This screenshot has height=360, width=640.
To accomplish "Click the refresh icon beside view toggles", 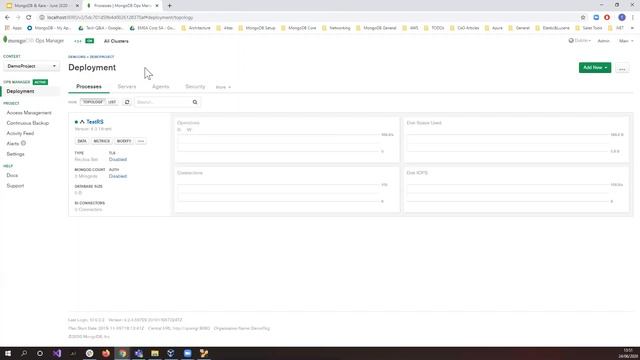I will pos(127,102).
